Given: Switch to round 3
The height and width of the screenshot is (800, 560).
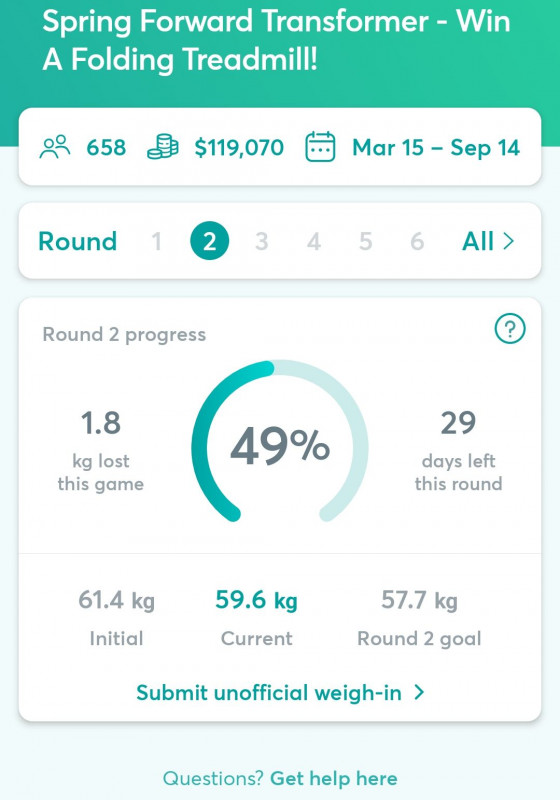Looking at the screenshot, I should point(262,241).
